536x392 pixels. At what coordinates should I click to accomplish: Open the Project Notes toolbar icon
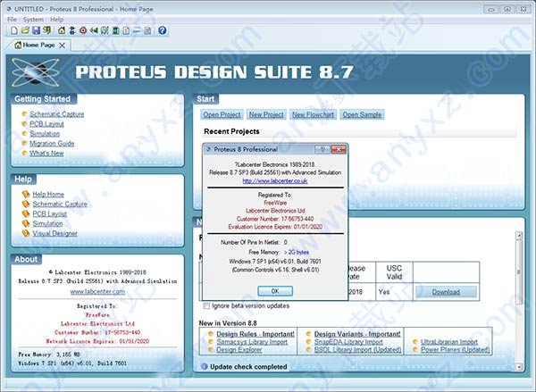[147, 30]
